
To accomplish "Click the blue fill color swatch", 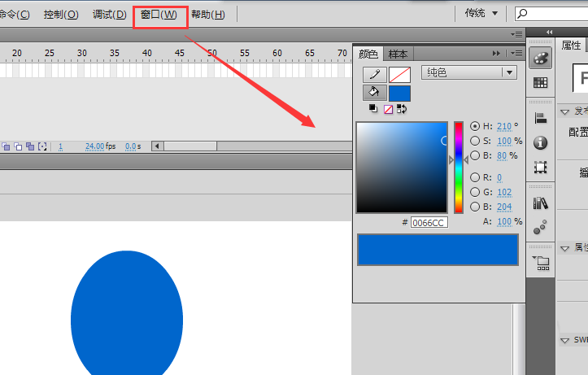I will tap(399, 94).
